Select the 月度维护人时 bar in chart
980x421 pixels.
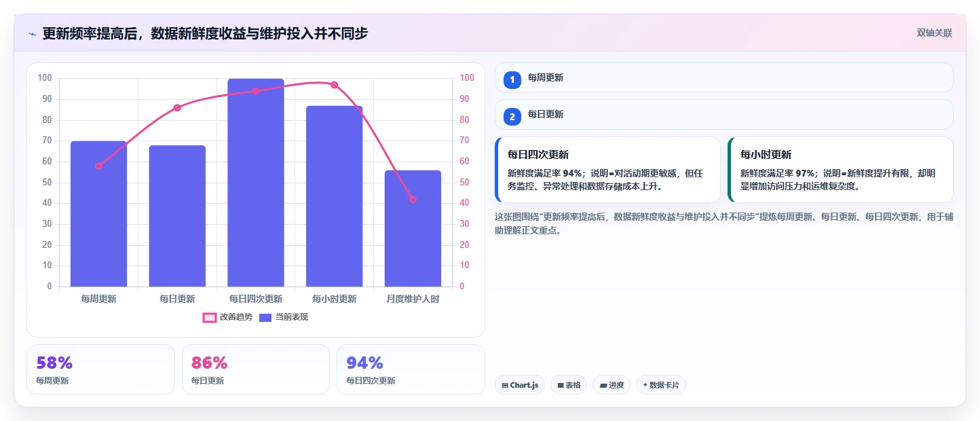(413, 228)
